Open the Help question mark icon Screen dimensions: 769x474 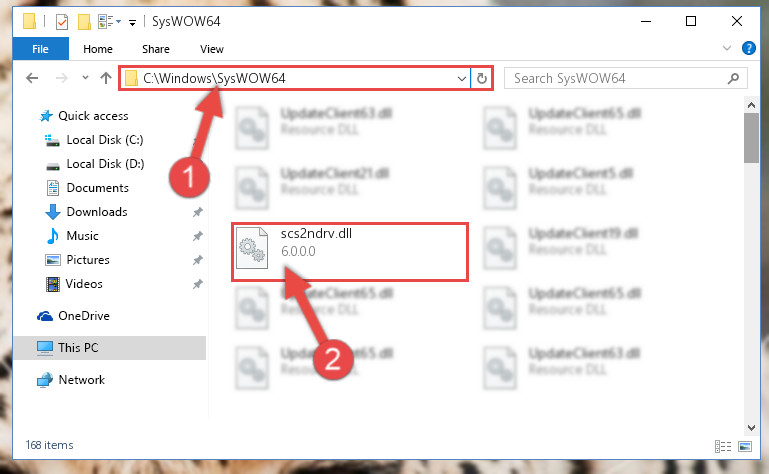748,48
